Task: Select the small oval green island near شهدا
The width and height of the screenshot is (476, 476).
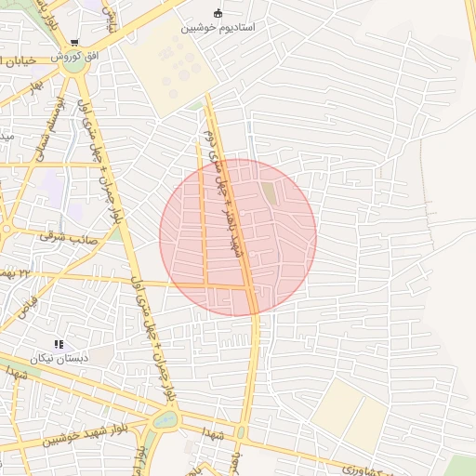Action: 241,432
